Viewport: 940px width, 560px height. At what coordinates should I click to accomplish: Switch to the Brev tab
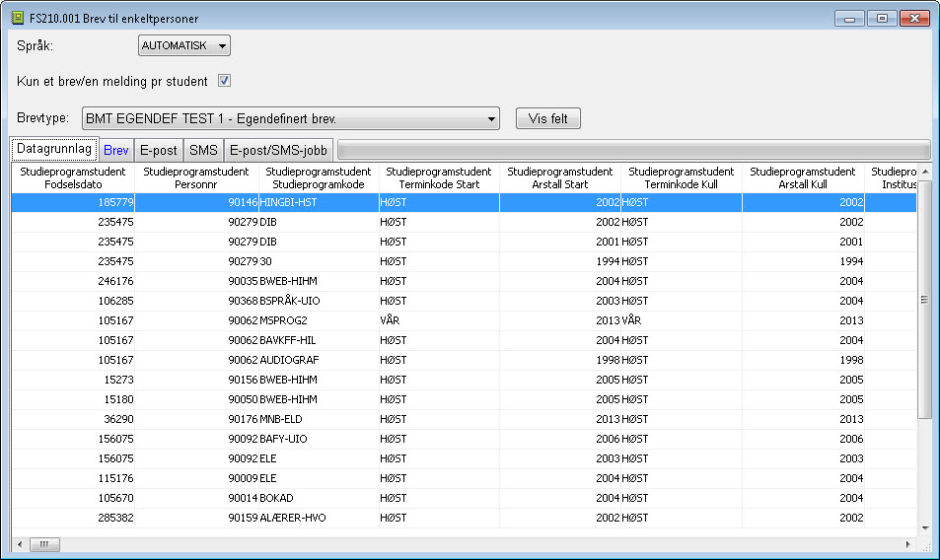click(115, 150)
